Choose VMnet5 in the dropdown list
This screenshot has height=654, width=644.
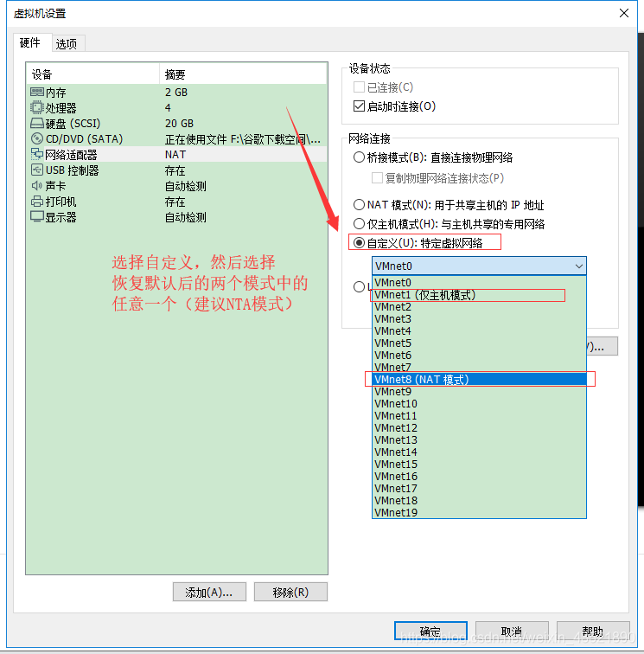coord(479,343)
